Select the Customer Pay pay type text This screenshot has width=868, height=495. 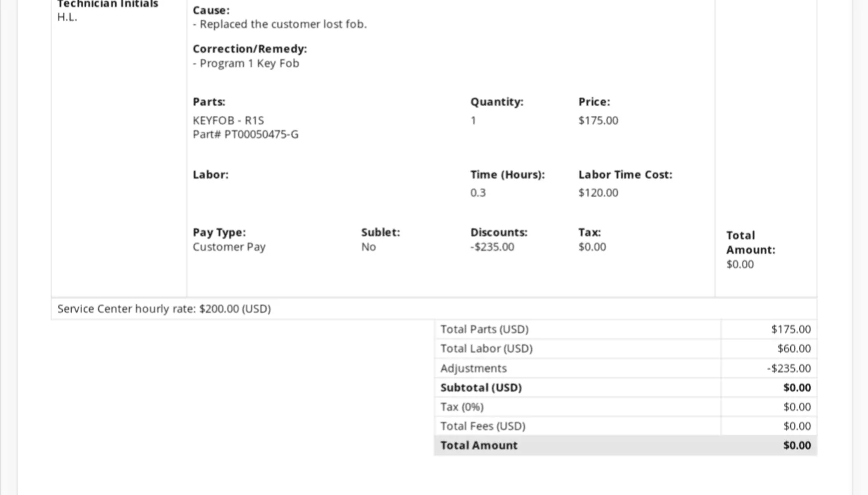point(229,247)
